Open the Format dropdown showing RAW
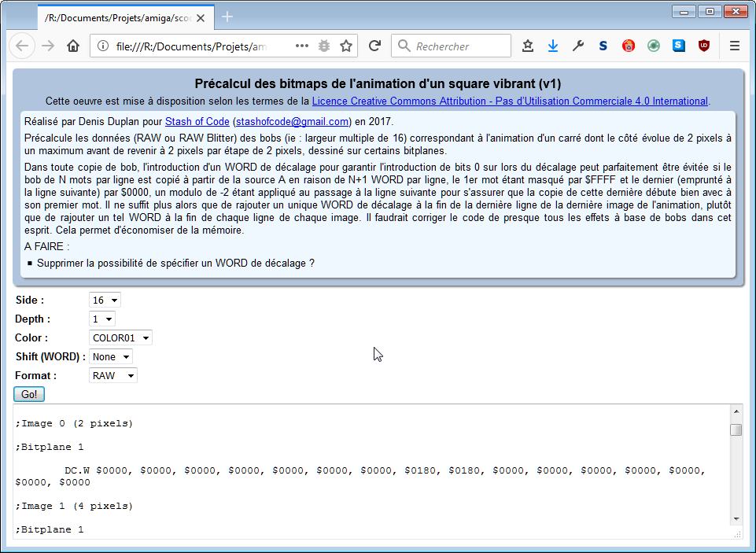Image resolution: width=756 pixels, height=553 pixels. coord(112,375)
